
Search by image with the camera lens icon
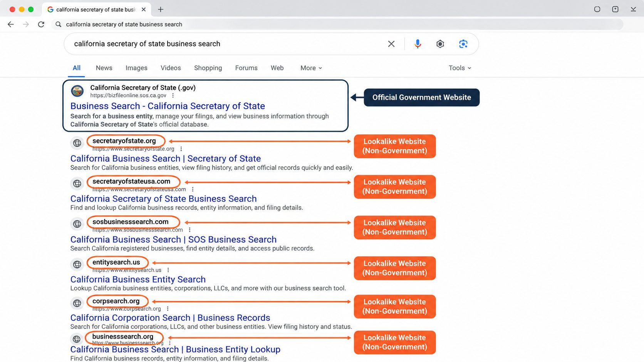coord(463,44)
